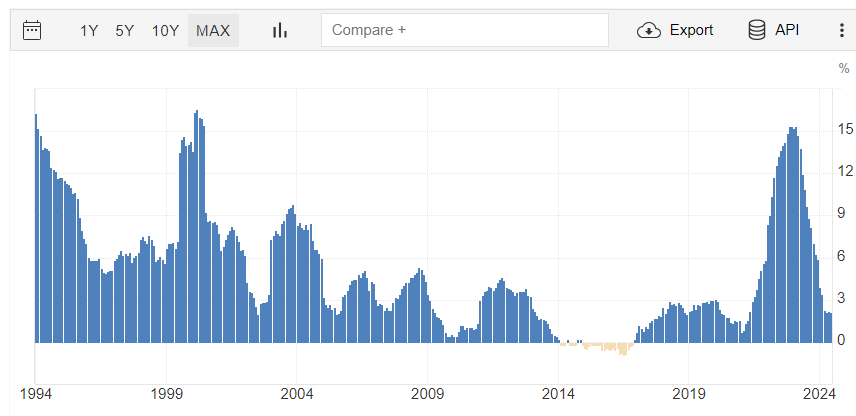This screenshot has height=416, width=856.
Task: Click the 2019 x-axis label
Action: (688, 392)
